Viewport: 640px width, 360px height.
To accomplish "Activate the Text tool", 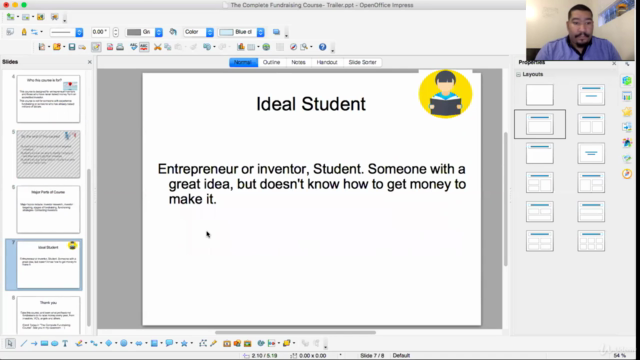I will (65, 344).
